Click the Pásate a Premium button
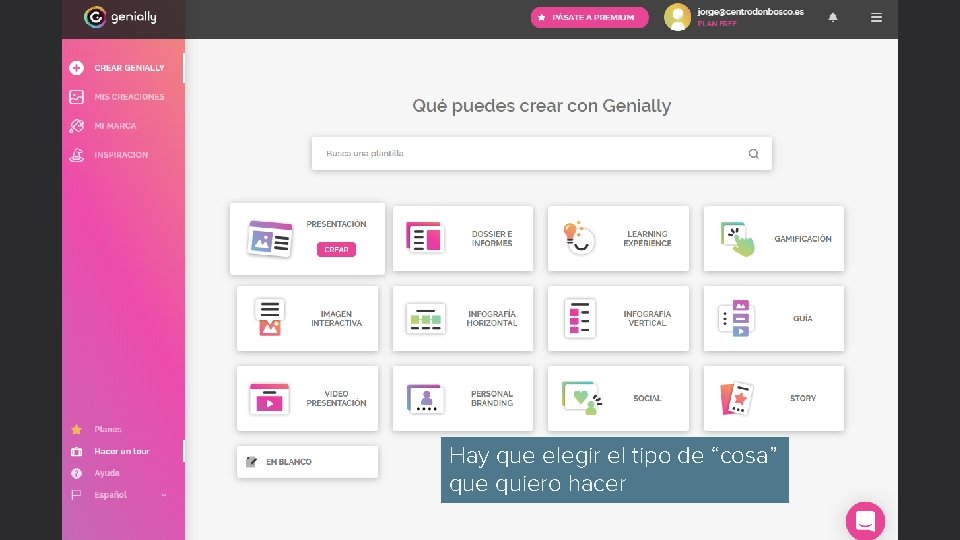The image size is (960, 540). [x=589, y=17]
